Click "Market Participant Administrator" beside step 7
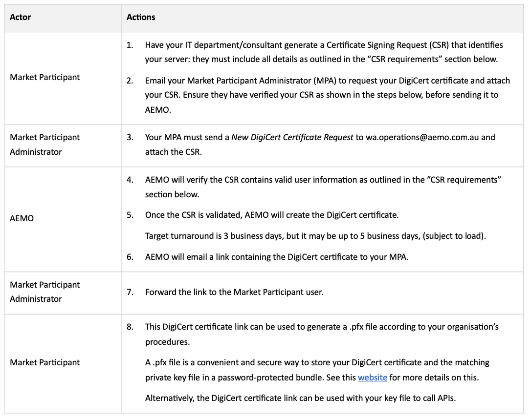Image resolution: width=531 pixels, height=420 pixels. (x=45, y=292)
